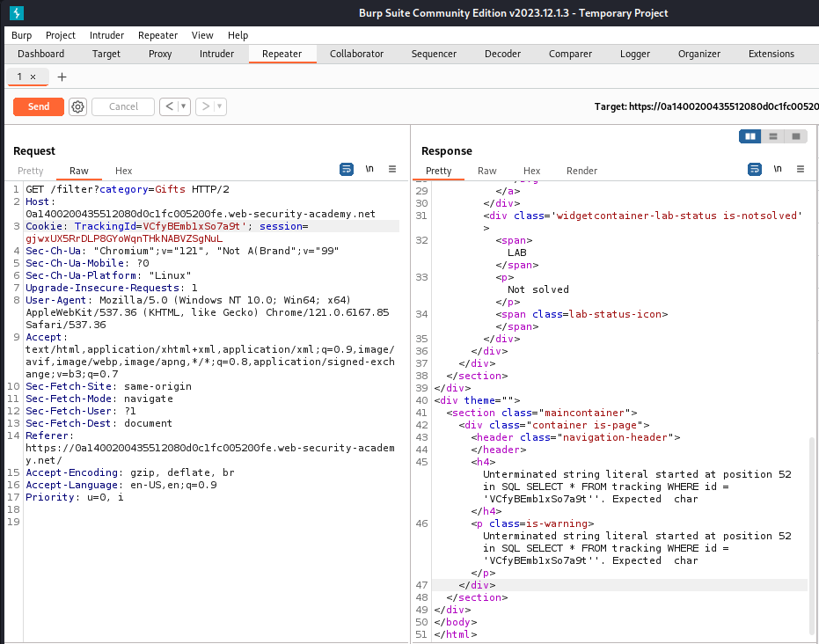Show response in Pretty view

[x=438, y=171]
